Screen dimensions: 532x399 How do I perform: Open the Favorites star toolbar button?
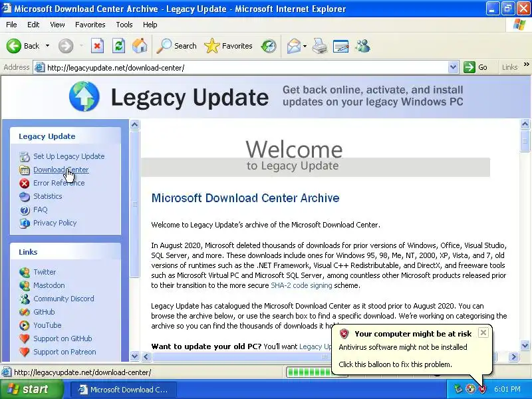coord(228,46)
